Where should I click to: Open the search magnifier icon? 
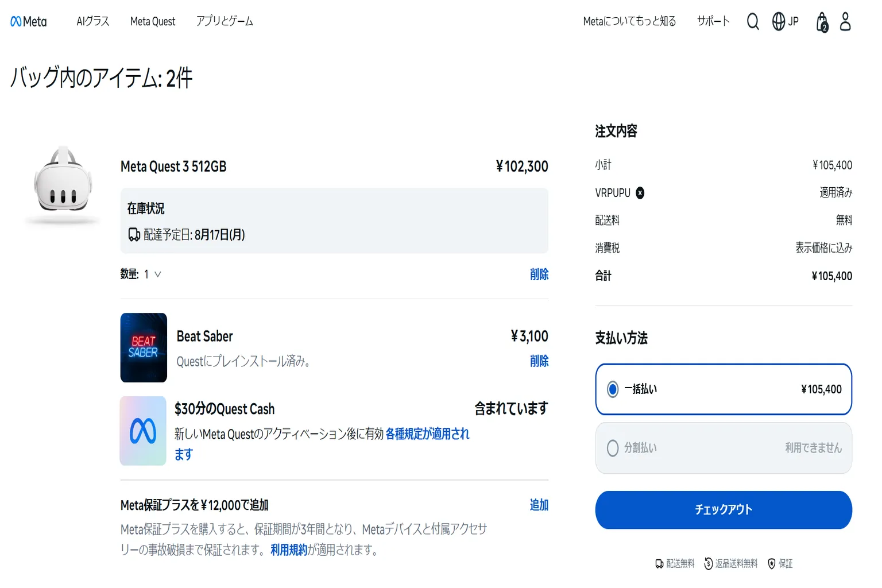coord(753,22)
